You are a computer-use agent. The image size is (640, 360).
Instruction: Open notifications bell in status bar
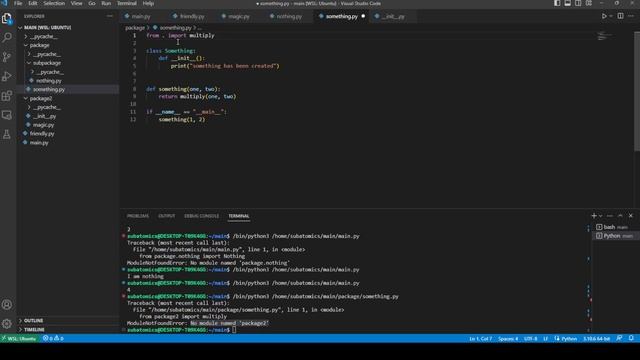click(x=631, y=338)
